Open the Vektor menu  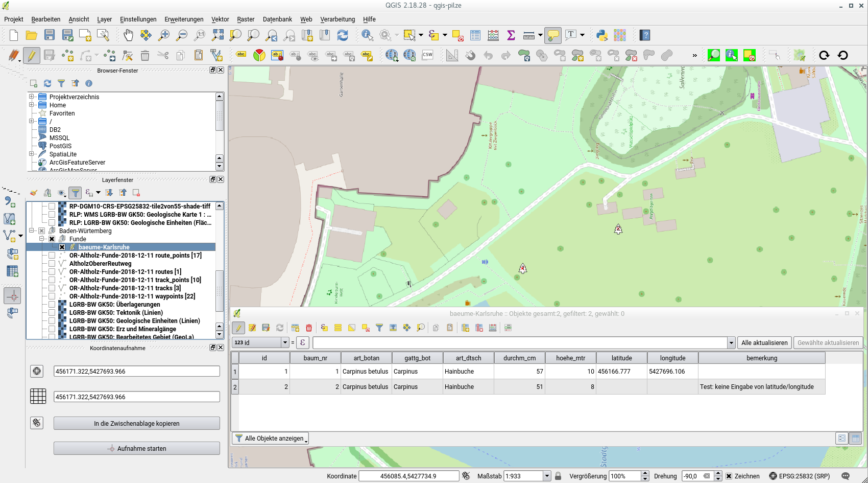pos(220,19)
